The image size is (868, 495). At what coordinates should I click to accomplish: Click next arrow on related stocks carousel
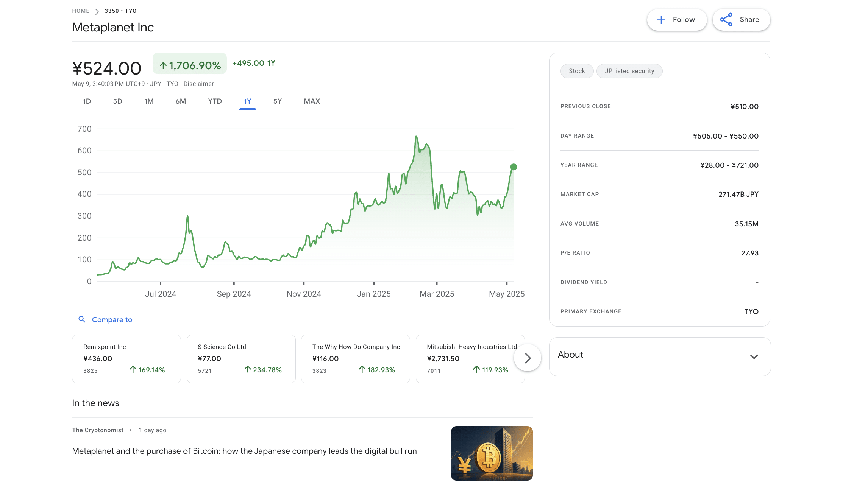coord(528,358)
